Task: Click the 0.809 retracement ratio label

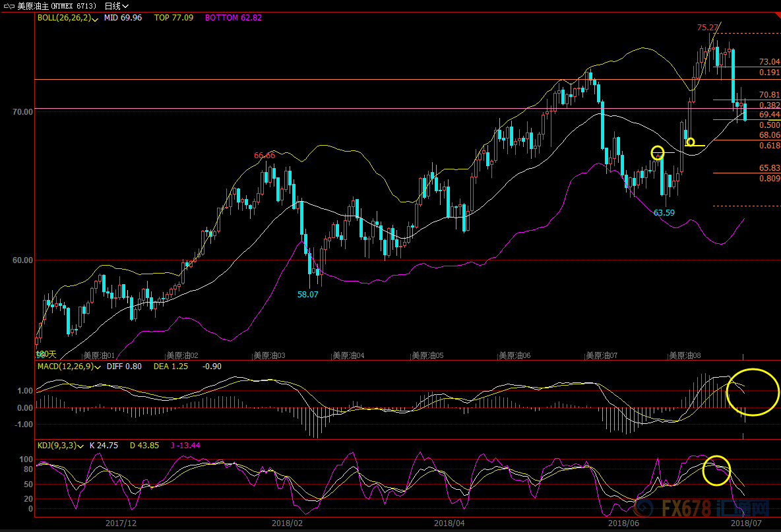Action: coord(770,178)
